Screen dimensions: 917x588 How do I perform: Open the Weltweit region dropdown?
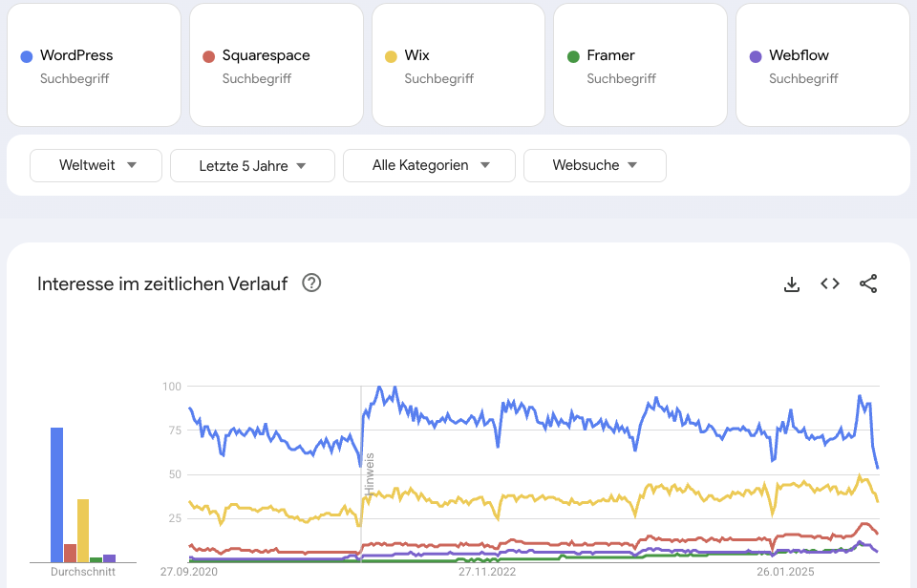coord(96,165)
